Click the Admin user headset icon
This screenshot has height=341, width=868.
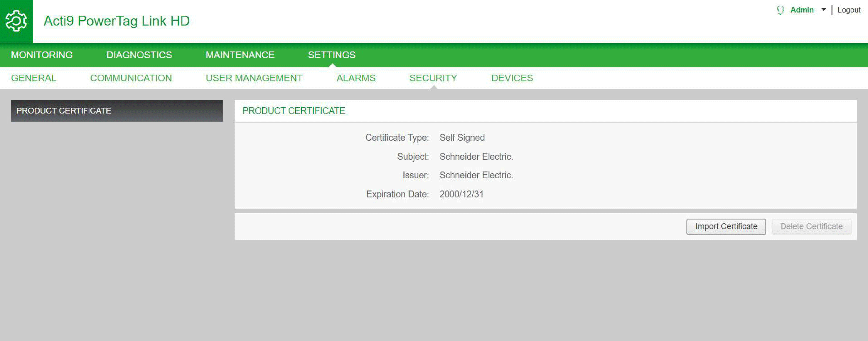pos(780,10)
